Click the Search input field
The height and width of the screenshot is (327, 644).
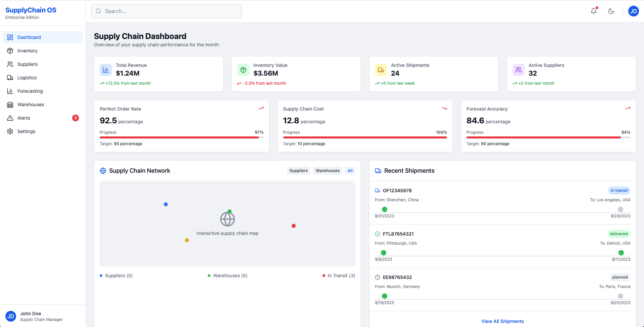coord(166,11)
